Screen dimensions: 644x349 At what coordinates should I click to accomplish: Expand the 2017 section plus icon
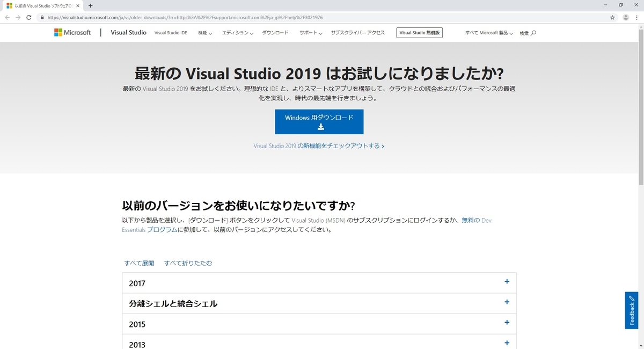507,281
